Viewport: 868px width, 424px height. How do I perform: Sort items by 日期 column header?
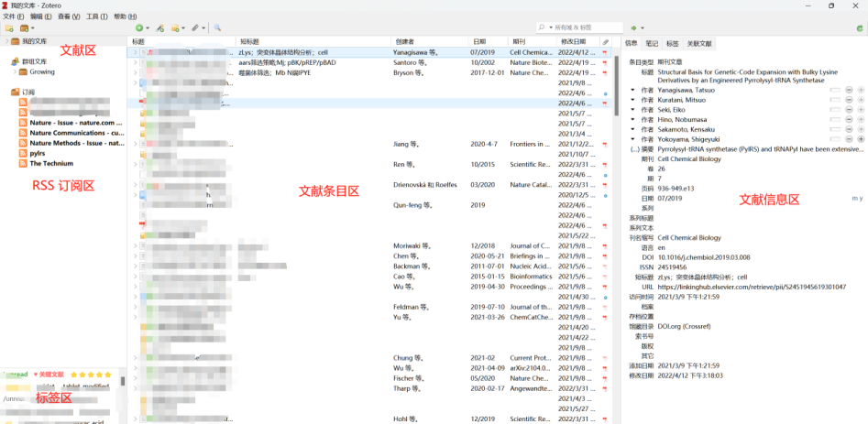click(487, 42)
